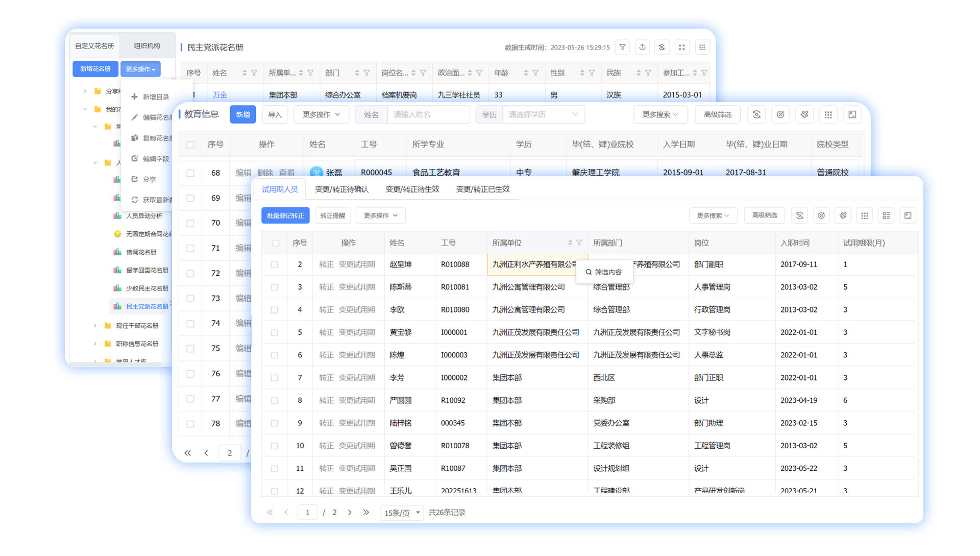
Task: Click 新增花名册 button
Action: tap(95, 69)
